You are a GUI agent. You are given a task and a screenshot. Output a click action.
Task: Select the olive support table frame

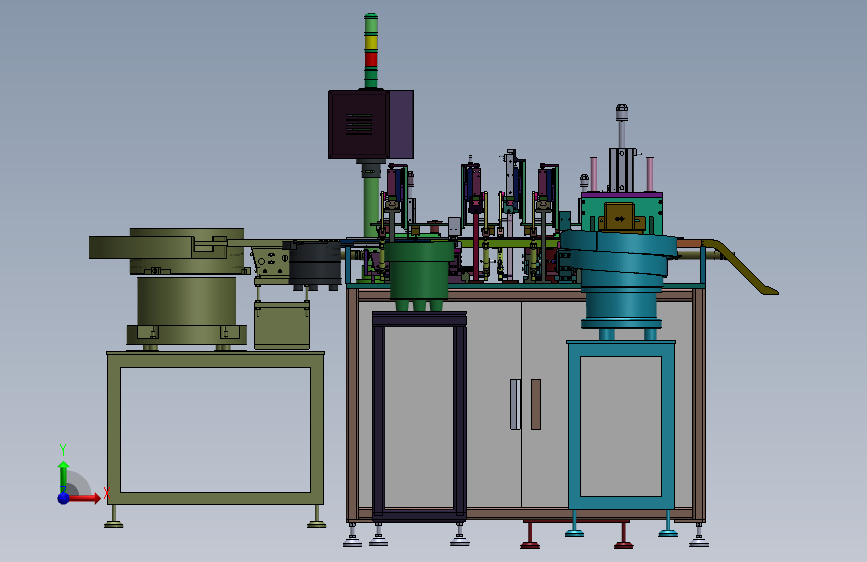216,428
